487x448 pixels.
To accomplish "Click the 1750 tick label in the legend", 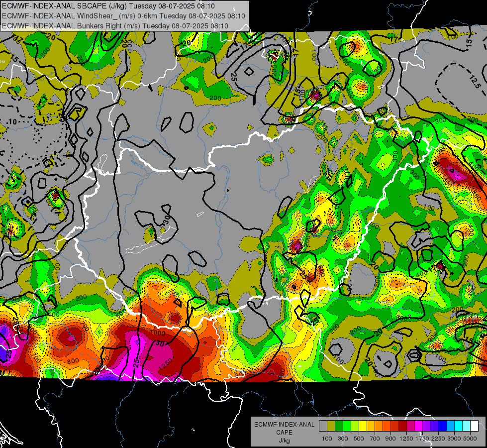I will click(422, 439).
